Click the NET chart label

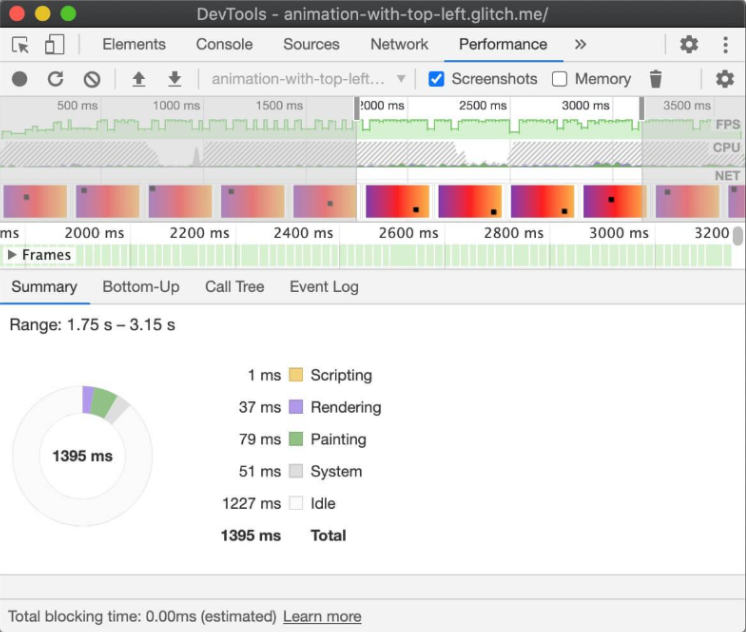click(727, 176)
